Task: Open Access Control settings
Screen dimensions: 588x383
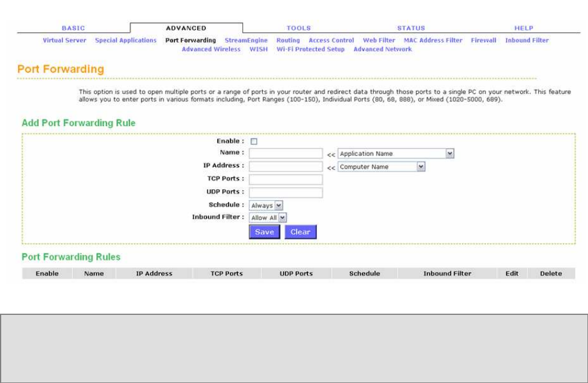Action: tap(331, 40)
